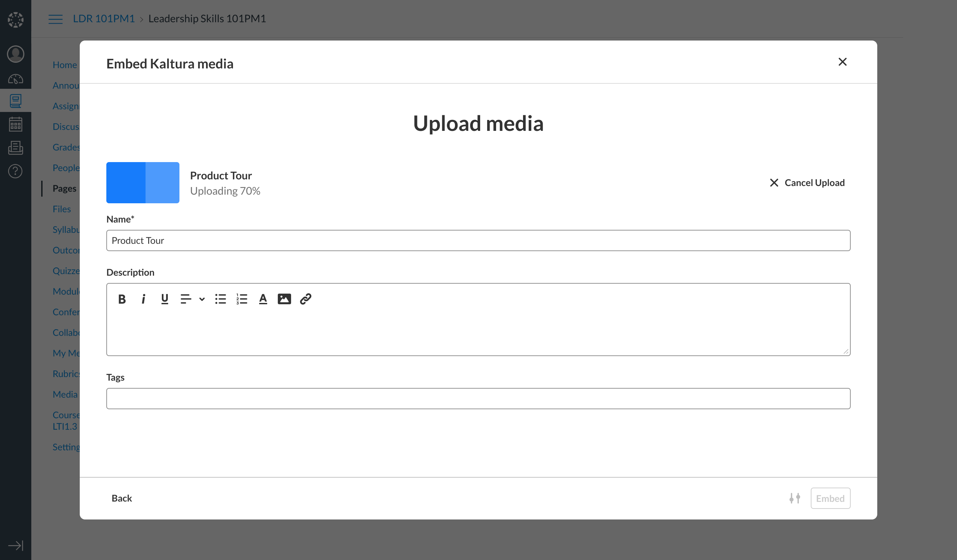Toggle italic formatting in description editor
Screen dimensions: 957x560
pyautogui.click(x=143, y=299)
